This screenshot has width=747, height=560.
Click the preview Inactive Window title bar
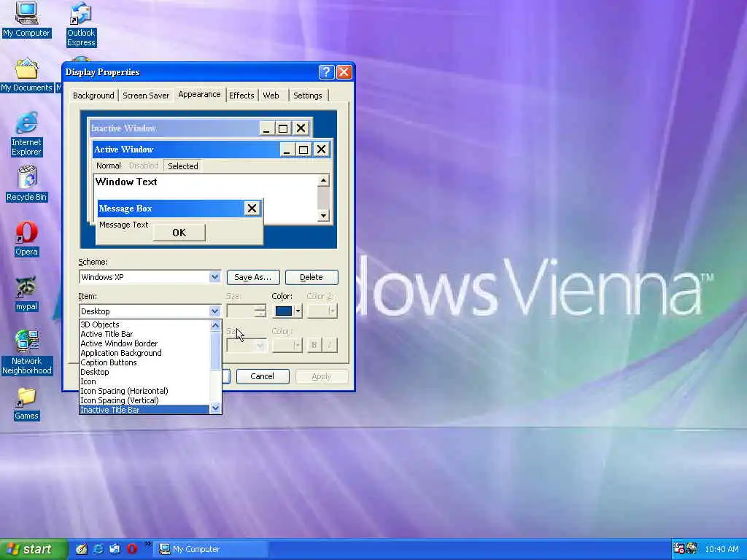point(174,128)
